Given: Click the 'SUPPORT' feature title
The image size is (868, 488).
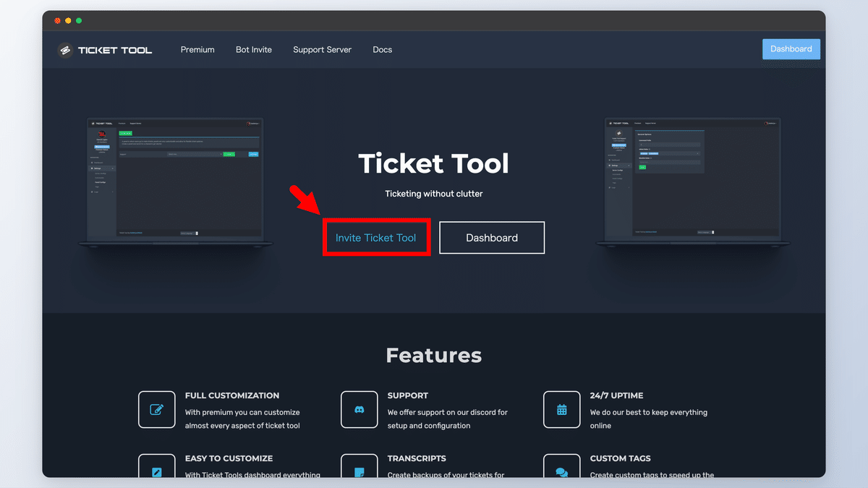Looking at the screenshot, I should coord(408,395).
